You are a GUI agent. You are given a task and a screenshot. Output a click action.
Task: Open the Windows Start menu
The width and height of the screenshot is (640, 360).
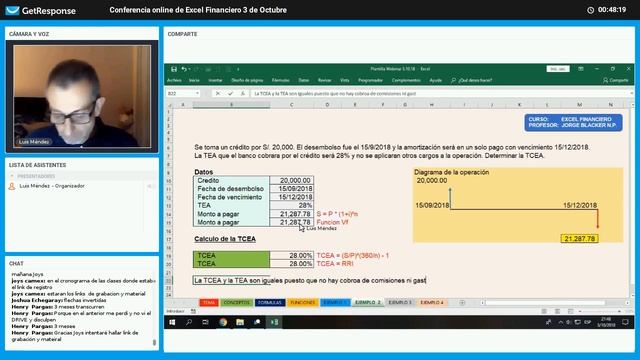(172, 322)
